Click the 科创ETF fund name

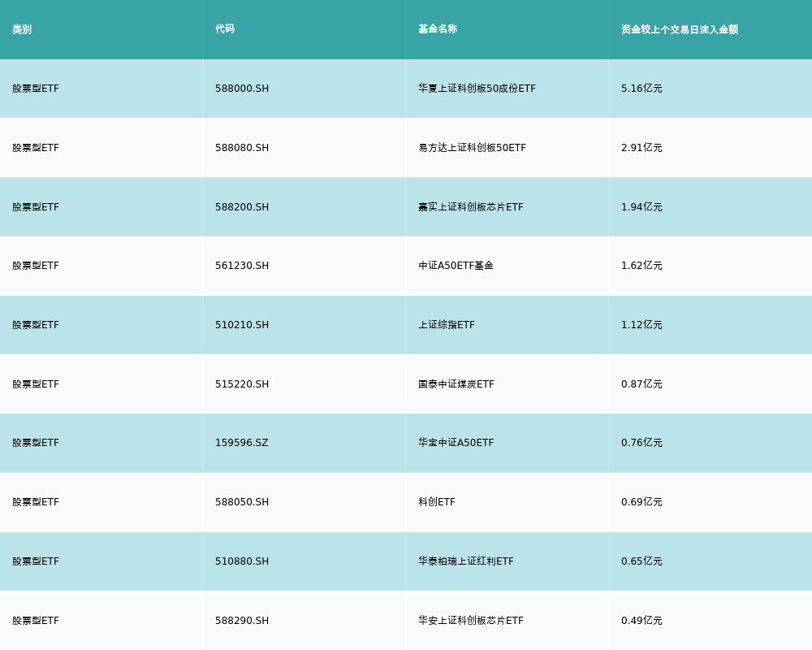coord(437,502)
